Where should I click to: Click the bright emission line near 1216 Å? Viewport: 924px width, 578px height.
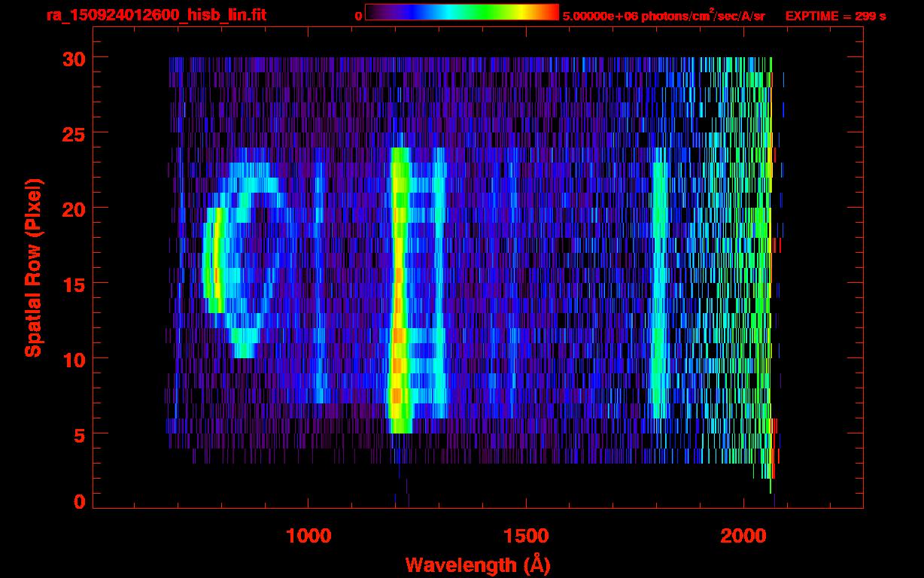pyautogui.click(x=399, y=290)
